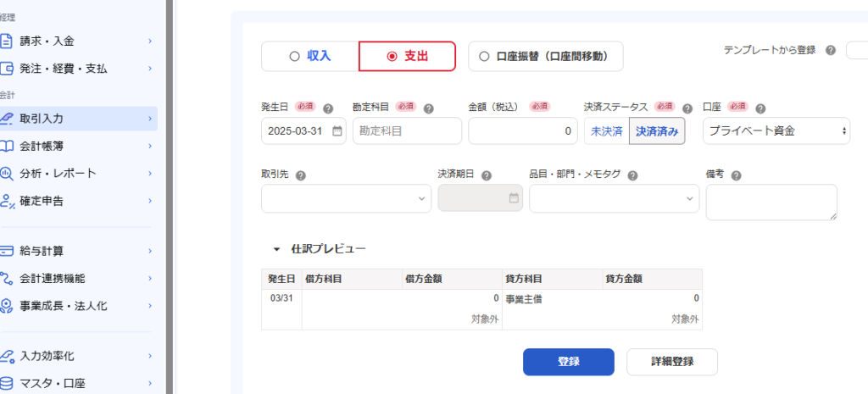The width and height of the screenshot is (868, 394).
Task: Click the calendar icon in 発生日 field
Action: click(337, 131)
